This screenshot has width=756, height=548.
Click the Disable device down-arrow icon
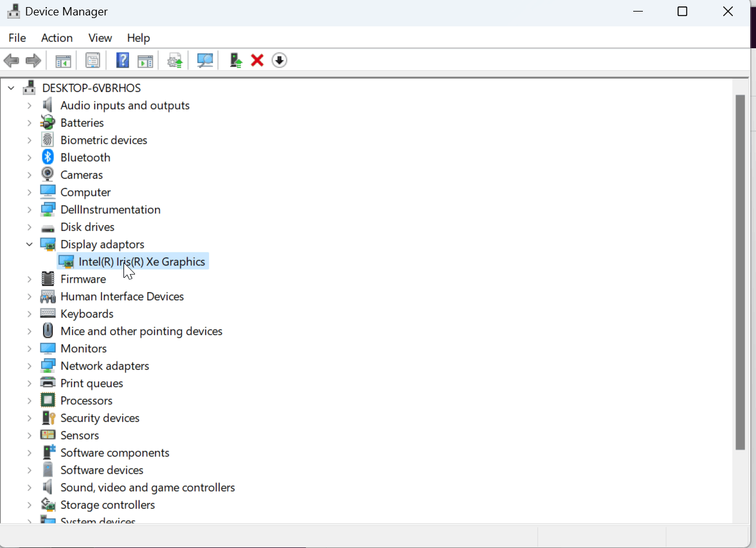[279, 60]
